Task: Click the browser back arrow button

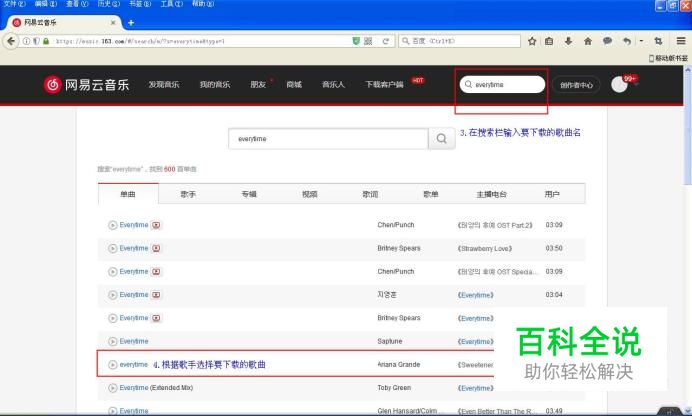Action: [11, 41]
